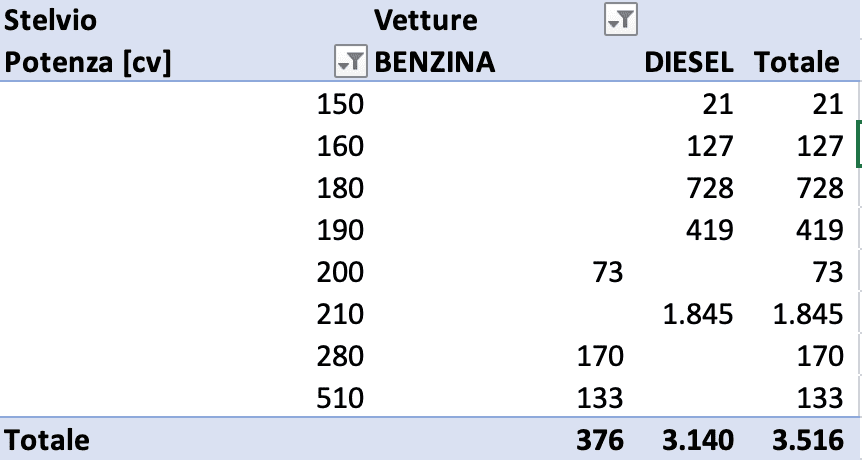Select the 200 power row label
Screen dimensions: 862x460
(x=340, y=272)
